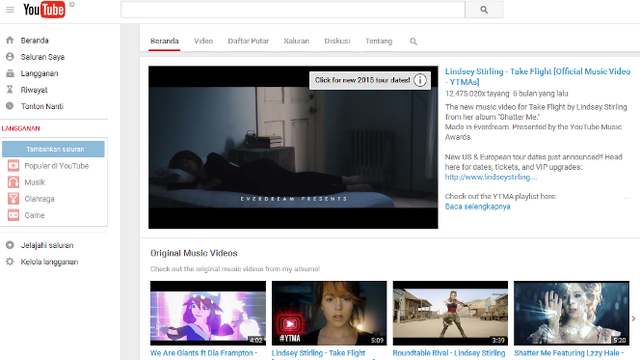This screenshot has height=360, width=640.
Task: Click the red LANGGANAN heading
Action: [21, 128]
